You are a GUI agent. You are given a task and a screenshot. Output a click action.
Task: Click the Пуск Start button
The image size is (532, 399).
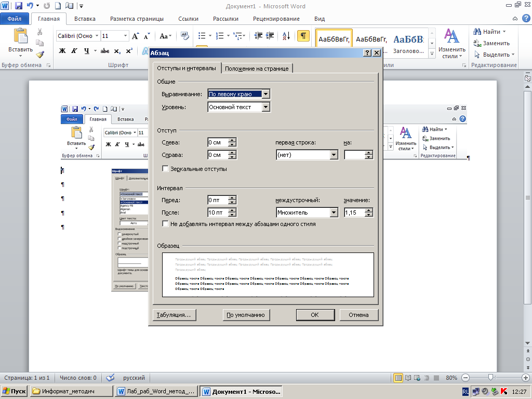(14, 391)
